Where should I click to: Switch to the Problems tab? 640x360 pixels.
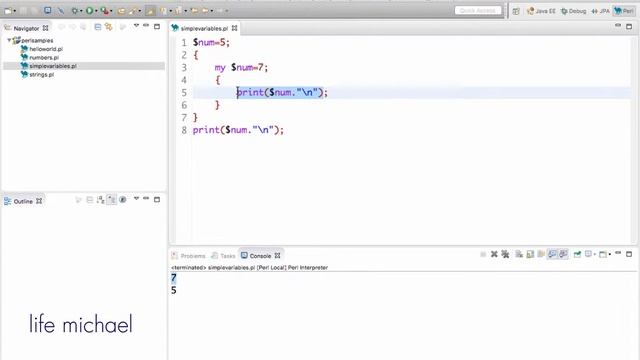(x=188, y=256)
